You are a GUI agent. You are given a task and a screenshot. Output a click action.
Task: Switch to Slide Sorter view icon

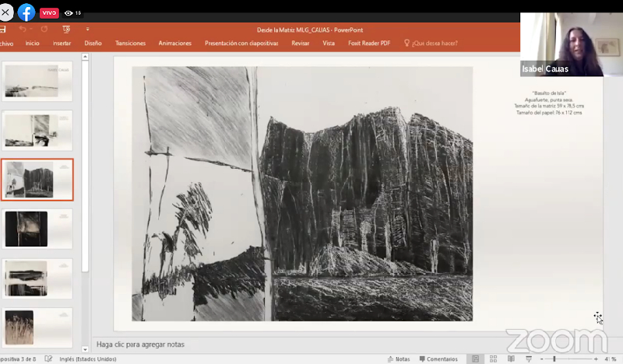coord(493,359)
